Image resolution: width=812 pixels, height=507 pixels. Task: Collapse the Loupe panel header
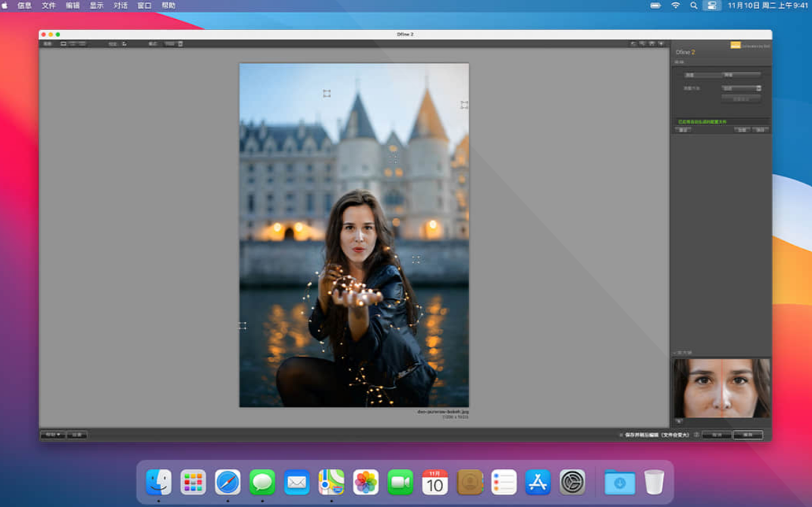tap(682, 353)
